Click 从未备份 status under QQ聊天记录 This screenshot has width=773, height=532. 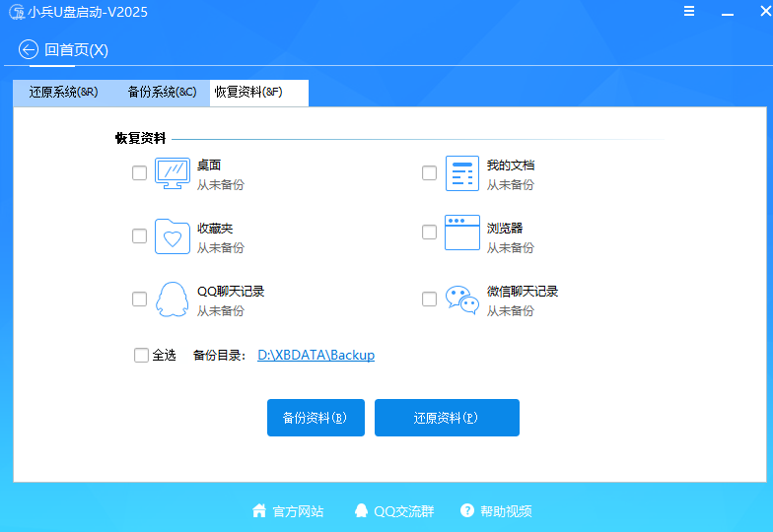[x=221, y=311]
